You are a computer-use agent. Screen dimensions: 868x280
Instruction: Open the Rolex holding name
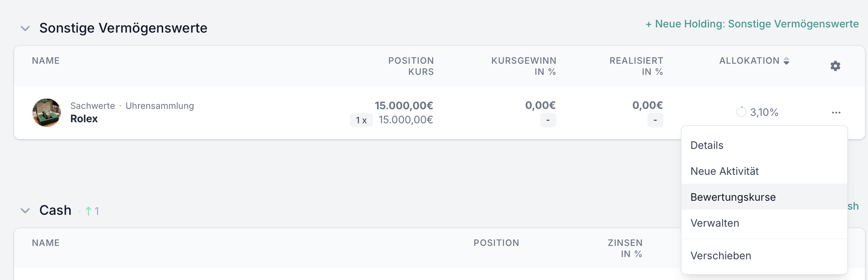(x=84, y=119)
